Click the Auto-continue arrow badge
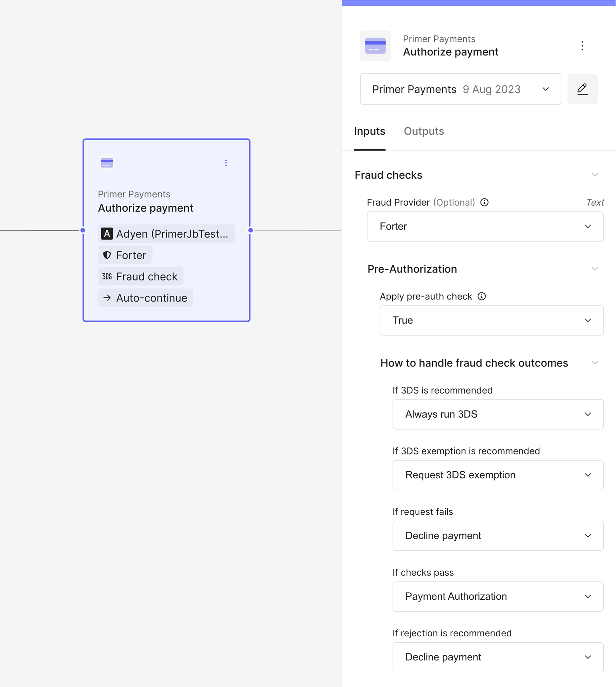This screenshot has height=687, width=616. [145, 298]
